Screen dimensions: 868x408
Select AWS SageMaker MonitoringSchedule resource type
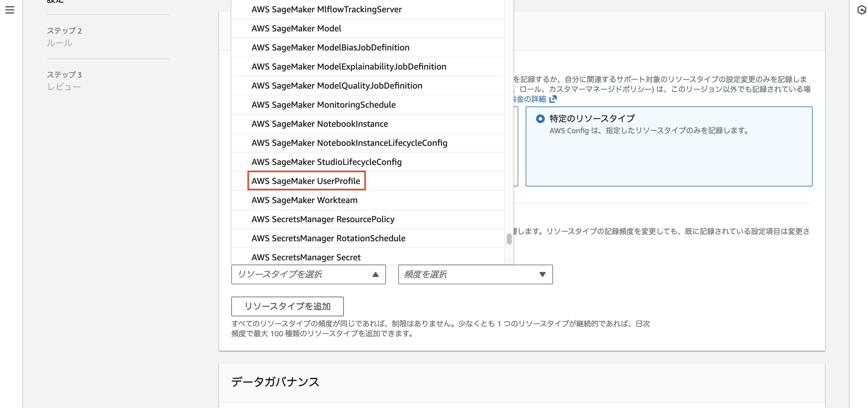coord(324,105)
